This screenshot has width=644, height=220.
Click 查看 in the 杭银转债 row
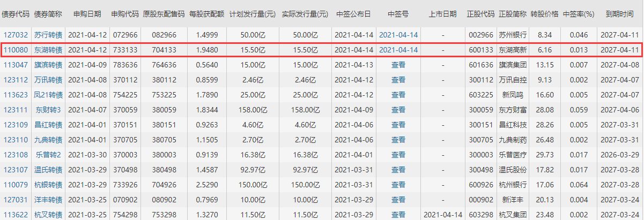398,185
